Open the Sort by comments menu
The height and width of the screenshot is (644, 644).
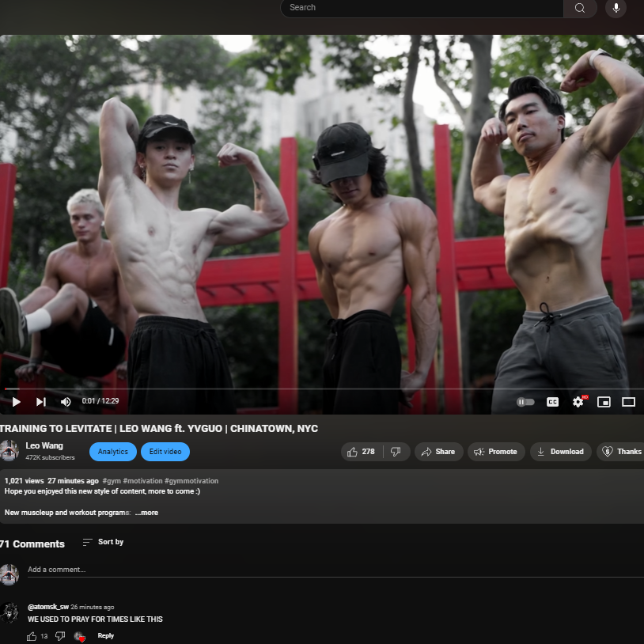pos(103,542)
